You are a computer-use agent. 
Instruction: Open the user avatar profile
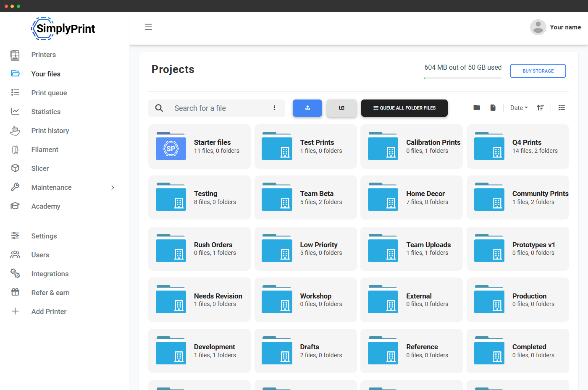point(538,27)
